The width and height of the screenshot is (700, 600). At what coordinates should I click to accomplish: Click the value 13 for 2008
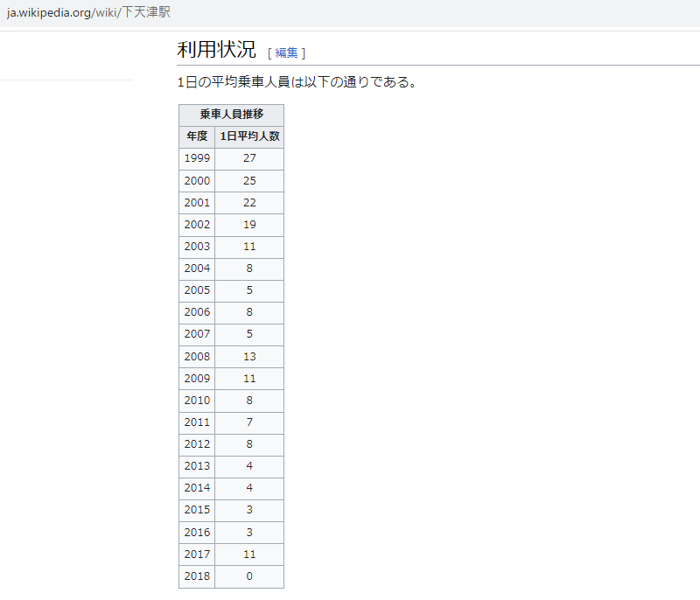click(249, 356)
